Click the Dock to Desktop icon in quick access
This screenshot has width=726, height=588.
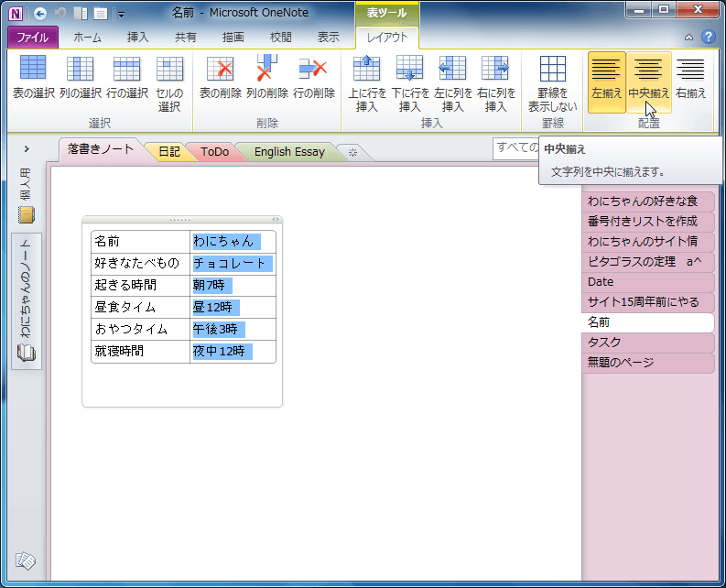coord(81,14)
